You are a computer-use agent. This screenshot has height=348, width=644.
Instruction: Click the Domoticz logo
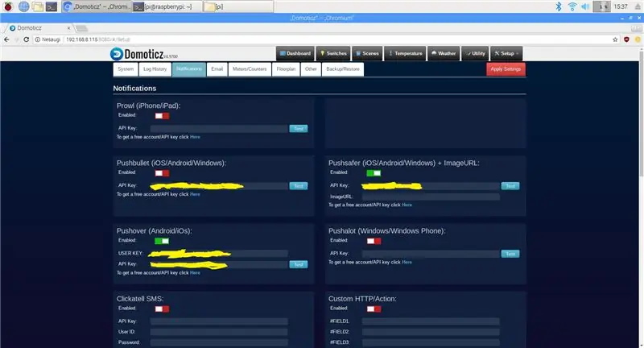(x=143, y=54)
